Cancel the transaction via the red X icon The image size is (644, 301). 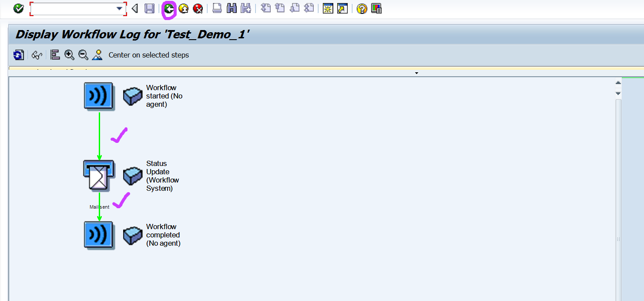pyautogui.click(x=198, y=9)
